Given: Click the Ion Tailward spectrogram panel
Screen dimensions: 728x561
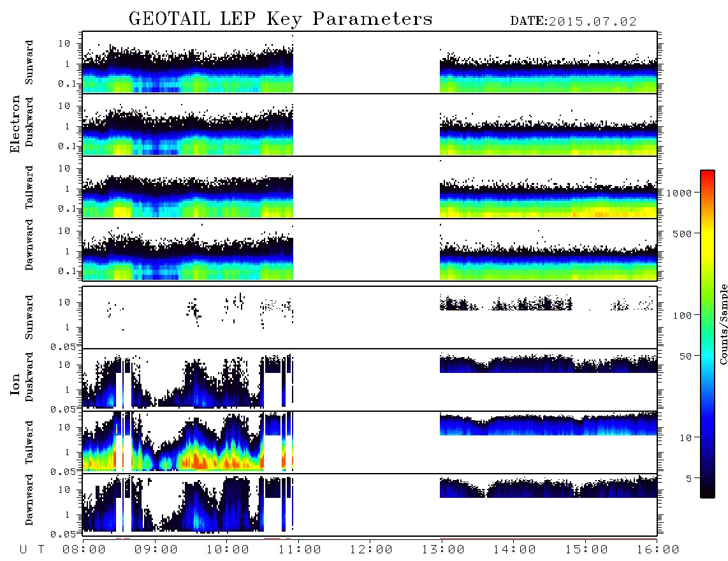Looking at the screenshot, I should 370,442.
